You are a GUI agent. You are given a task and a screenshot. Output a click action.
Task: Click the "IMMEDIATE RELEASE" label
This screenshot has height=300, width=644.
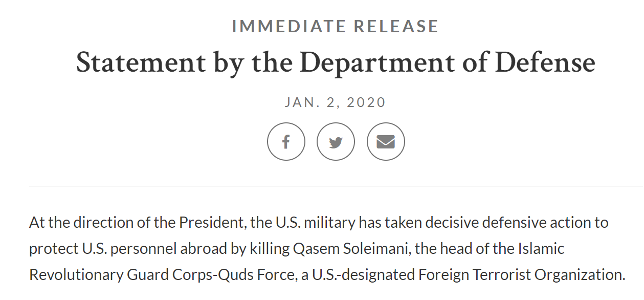(336, 27)
